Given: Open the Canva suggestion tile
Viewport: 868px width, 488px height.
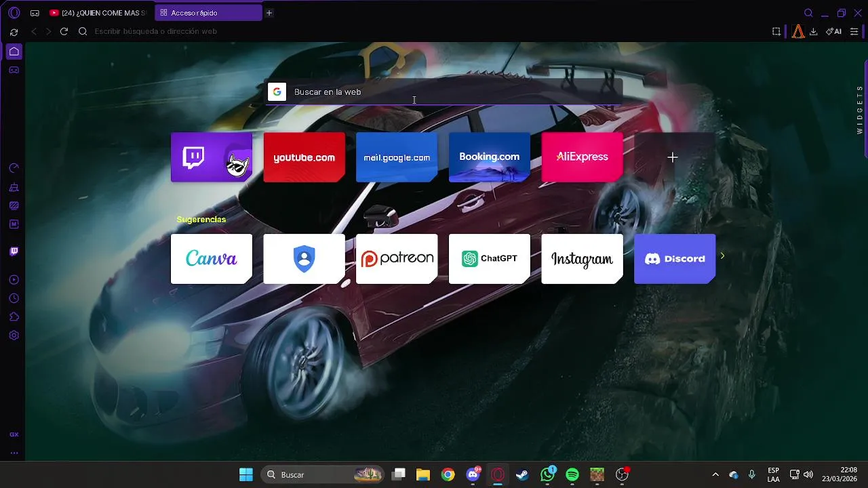Looking at the screenshot, I should (212, 259).
